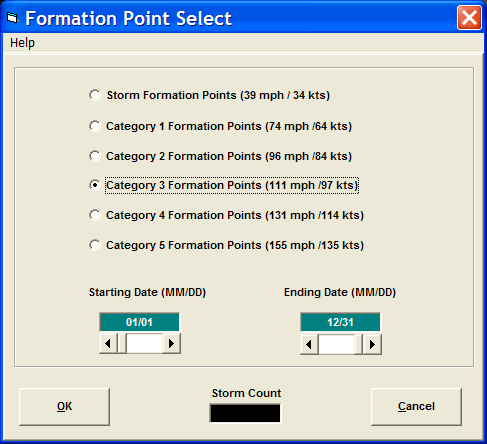
Task: Click the black Storm Count field
Action: click(x=245, y=413)
